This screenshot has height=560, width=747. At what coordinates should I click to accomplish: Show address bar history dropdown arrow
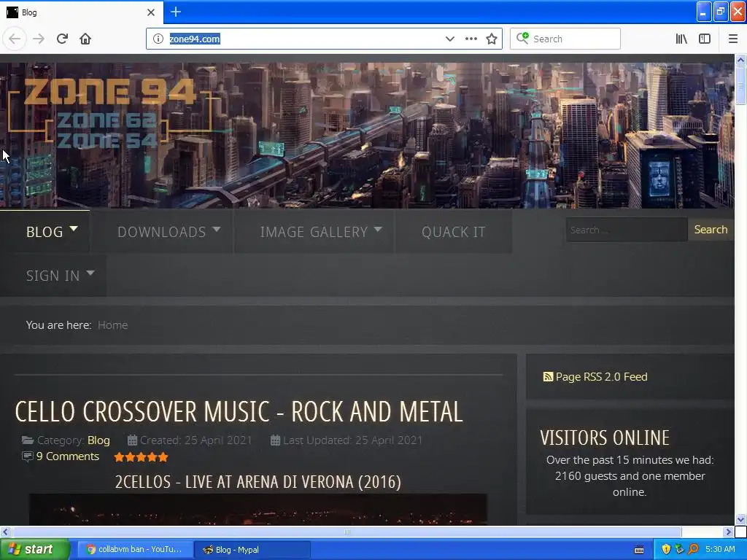coord(449,39)
